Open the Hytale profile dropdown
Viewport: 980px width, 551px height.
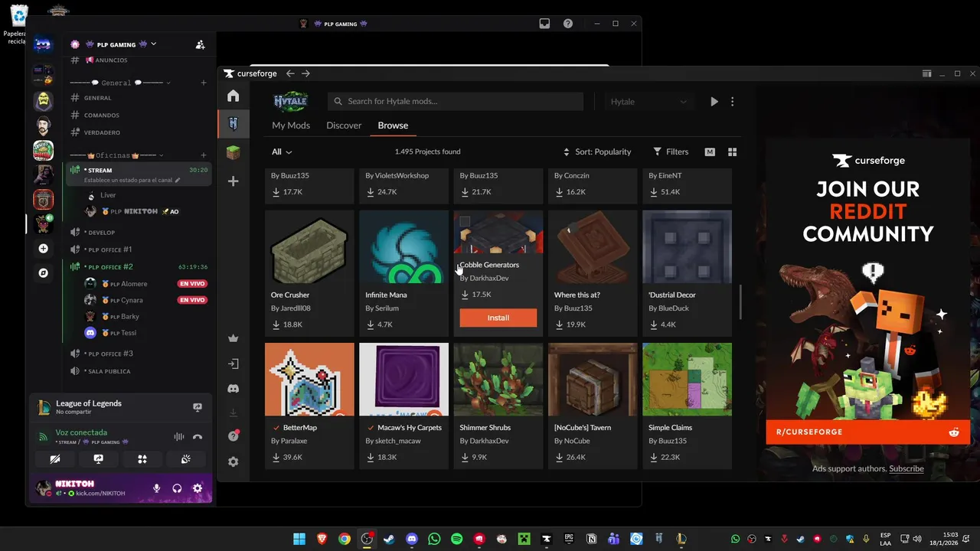click(x=649, y=102)
